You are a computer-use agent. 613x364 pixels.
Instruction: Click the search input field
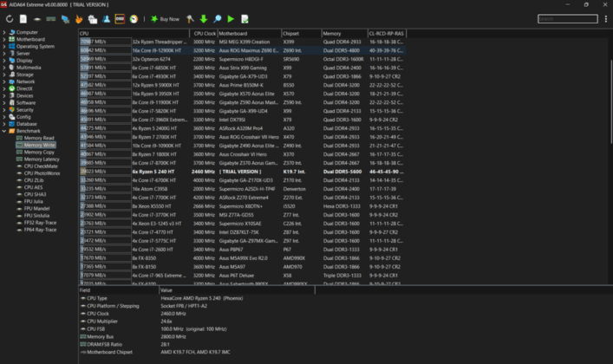point(568,19)
